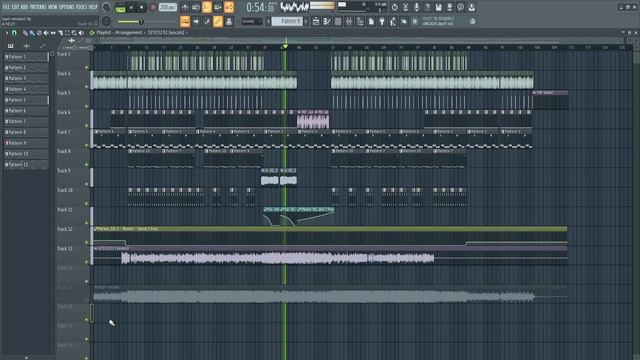The height and width of the screenshot is (360, 640).
Task: Click the microphone one-click recording icon
Action: click(x=416, y=7)
